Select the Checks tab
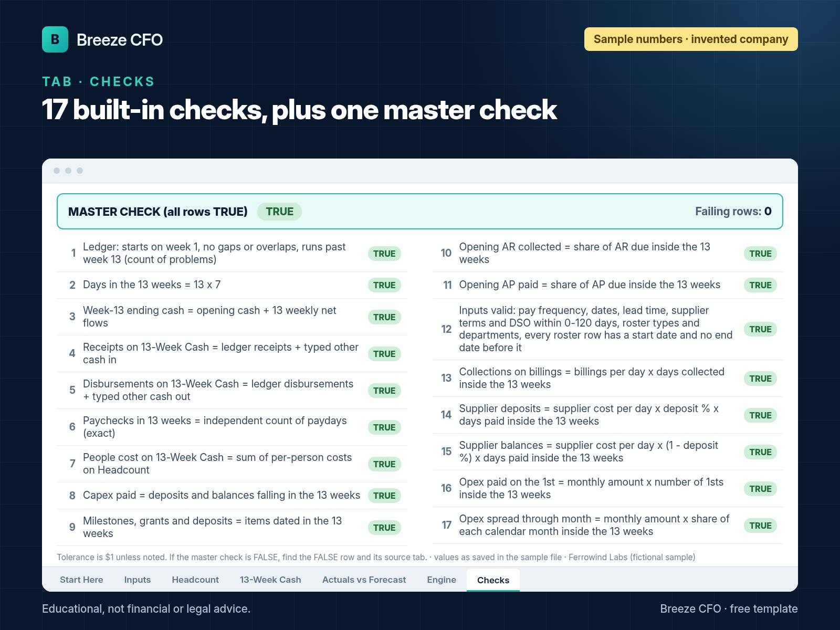This screenshot has width=840, height=630. [493, 580]
